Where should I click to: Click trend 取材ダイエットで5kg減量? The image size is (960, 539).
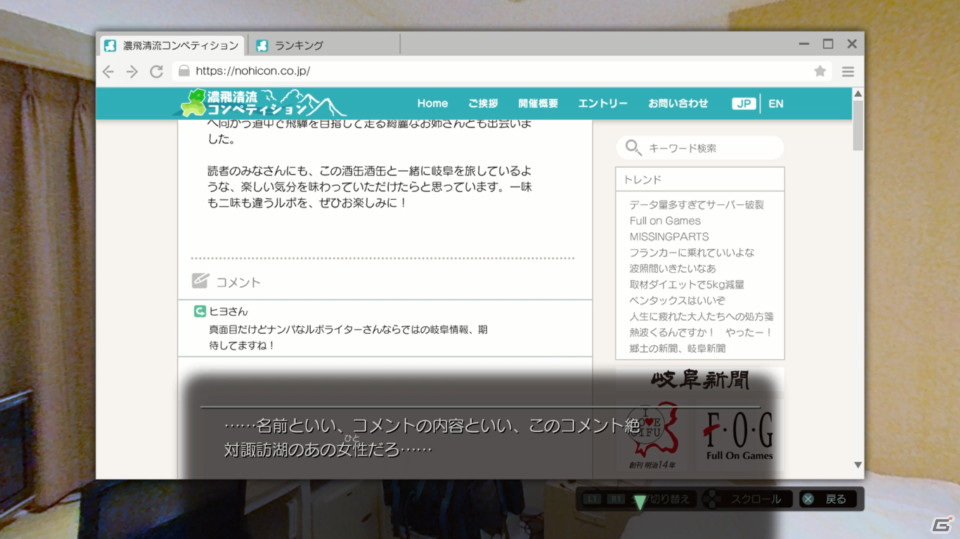686,284
